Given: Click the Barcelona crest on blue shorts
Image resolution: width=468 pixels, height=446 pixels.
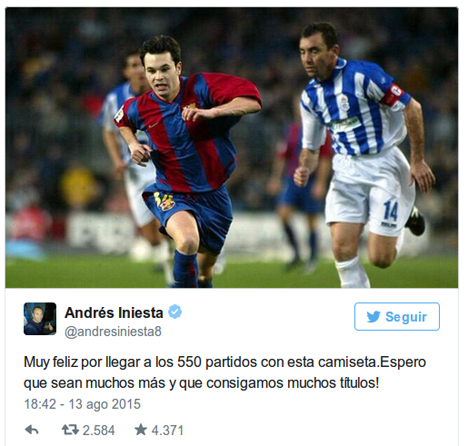Looking at the screenshot, I should [165, 201].
